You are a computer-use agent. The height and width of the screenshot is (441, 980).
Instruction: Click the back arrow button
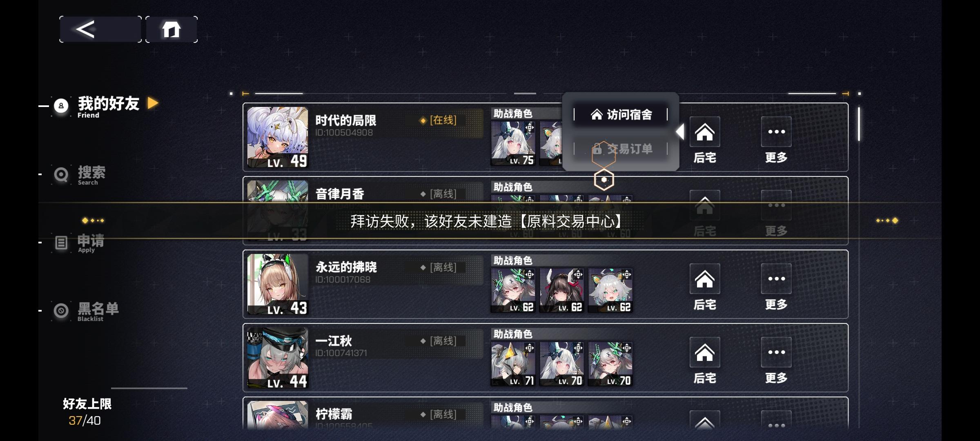point(100,29)
